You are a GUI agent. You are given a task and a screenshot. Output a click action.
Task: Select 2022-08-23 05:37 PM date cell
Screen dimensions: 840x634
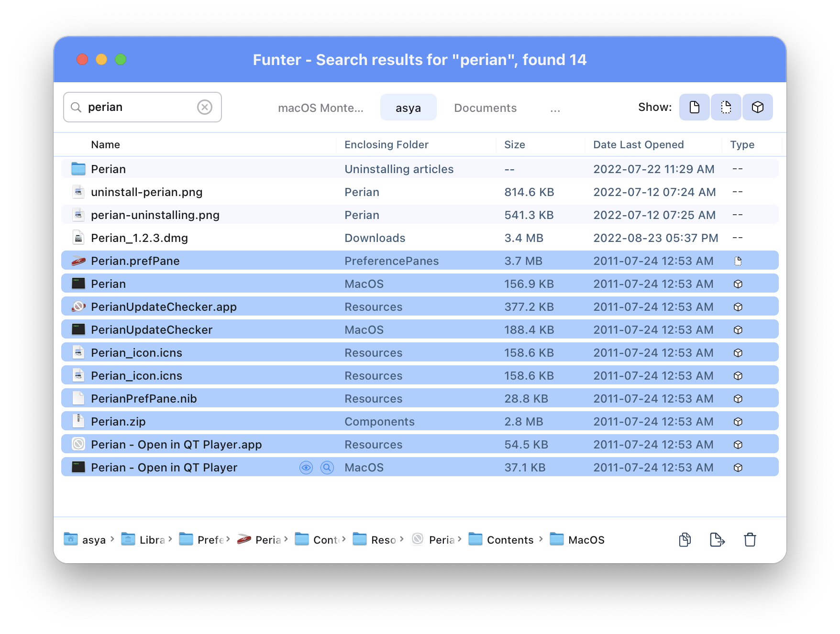point(656,238)
